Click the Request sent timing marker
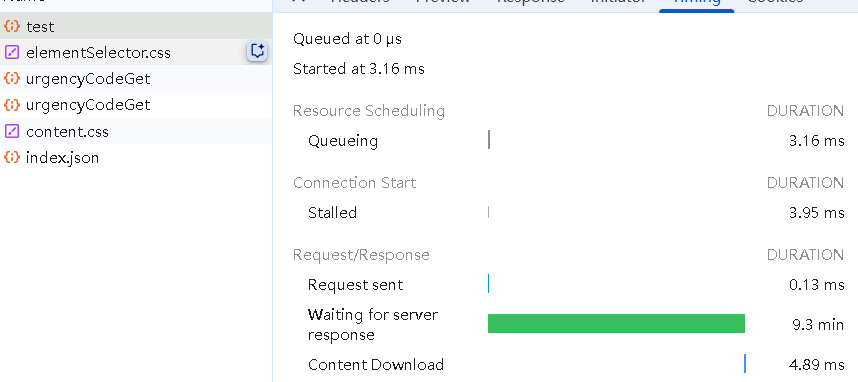 click(x=488, y=284)
